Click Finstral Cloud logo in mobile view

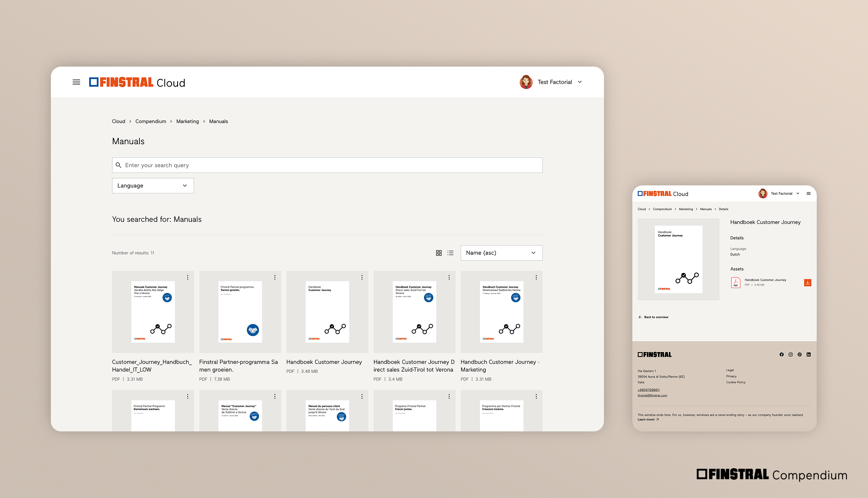(663, 193)
